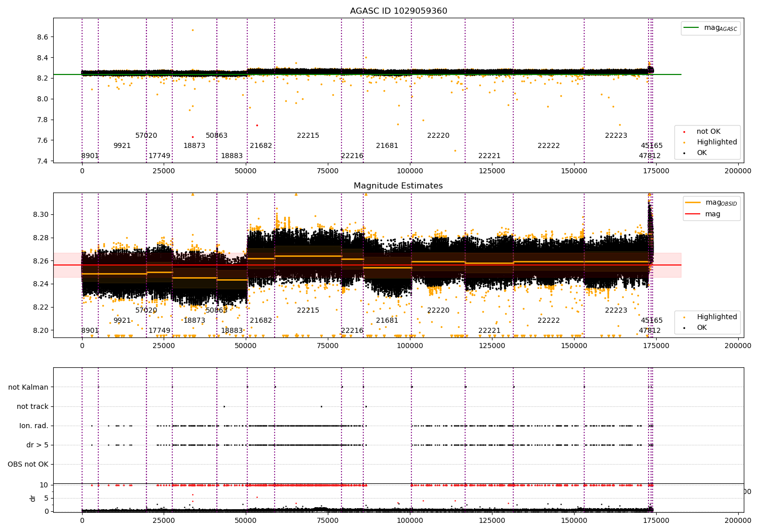Click the "dr > 5" row label

pyautogui.click(x=37, y=445)
